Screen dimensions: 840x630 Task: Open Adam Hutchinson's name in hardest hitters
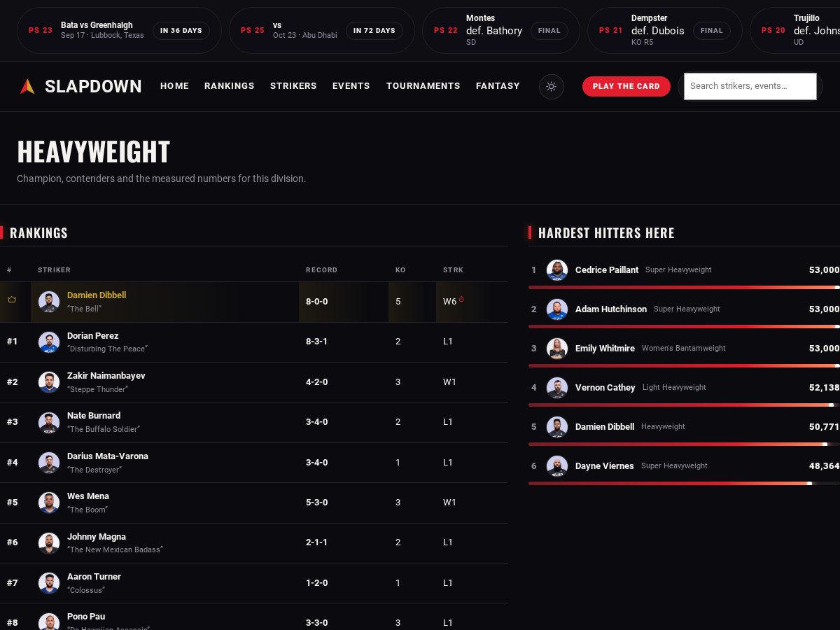point(611,309)
